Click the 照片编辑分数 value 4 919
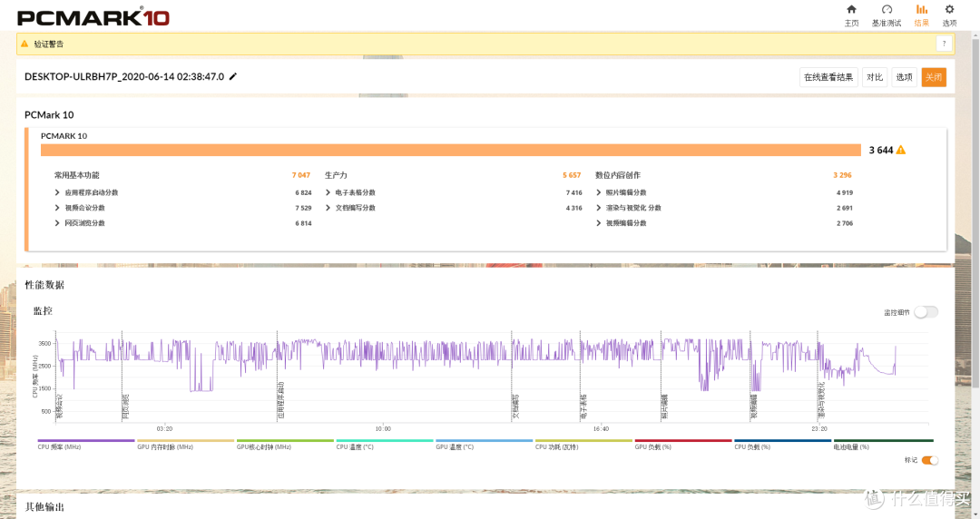The image size is (980, 519). pos(845,192)
